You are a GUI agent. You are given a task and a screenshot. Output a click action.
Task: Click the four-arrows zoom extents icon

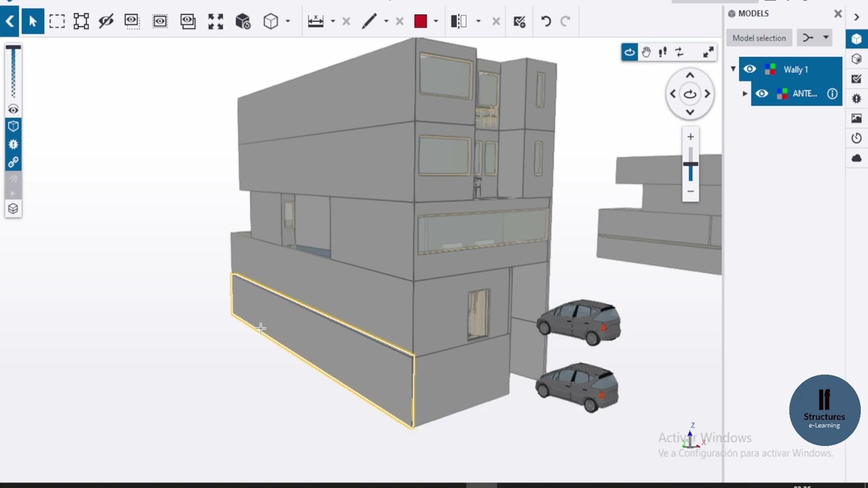tap(216, 22)
